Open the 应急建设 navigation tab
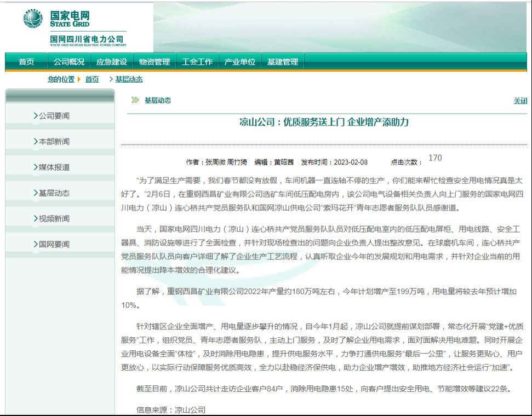Screen dimensions: 532x416 coord(112,62)
